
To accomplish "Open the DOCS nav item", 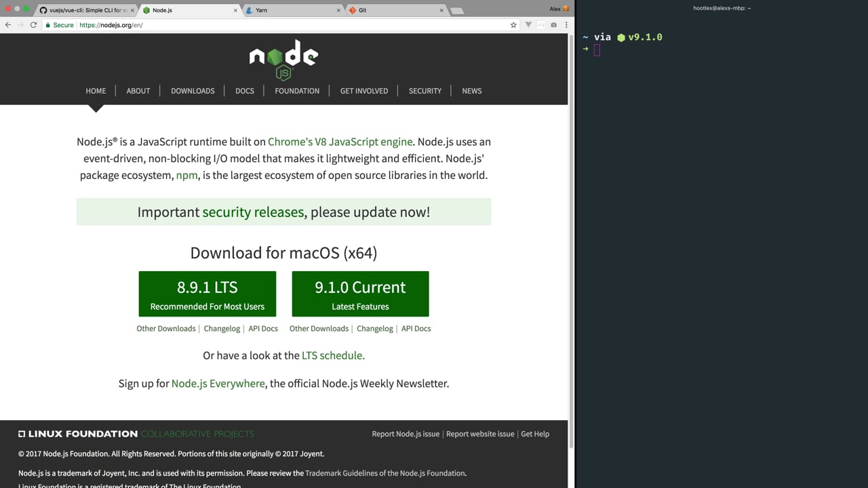I will (x=245, y=91).
